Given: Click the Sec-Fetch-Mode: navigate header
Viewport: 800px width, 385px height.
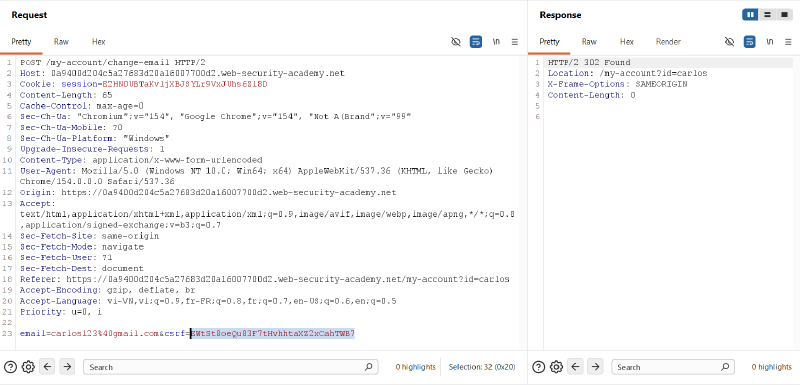Looking at the screenshot, I should coord(82,247).
